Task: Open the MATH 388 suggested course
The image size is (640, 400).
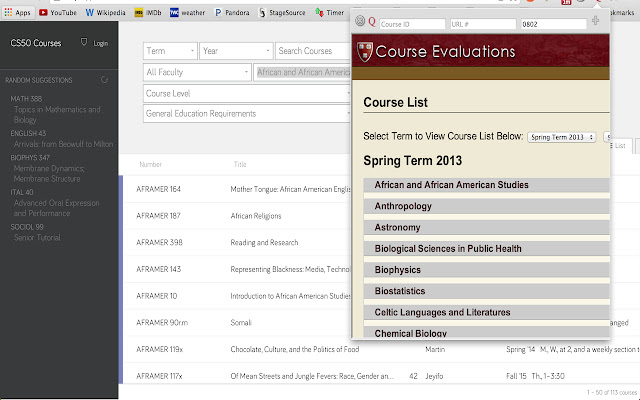Action: [26, 99]
